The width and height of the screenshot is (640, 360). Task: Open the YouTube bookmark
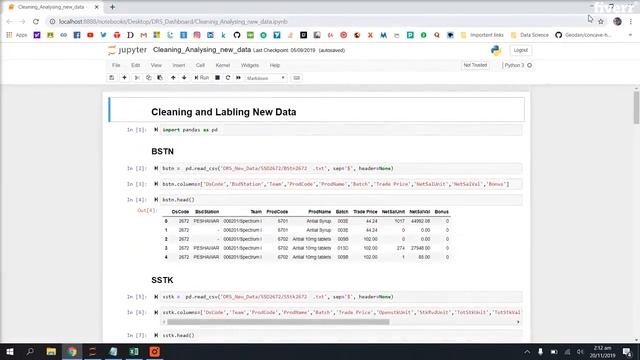pos(90,35)
